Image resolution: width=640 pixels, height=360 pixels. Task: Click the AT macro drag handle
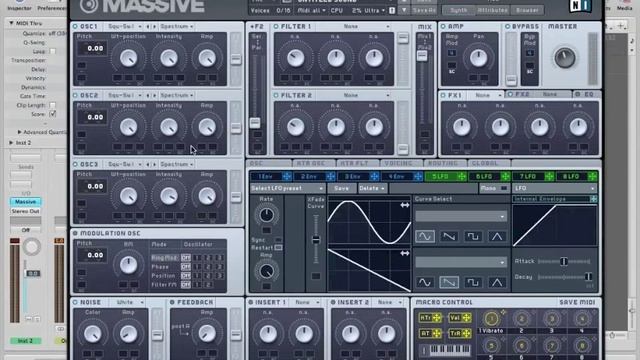tap(437, 333)
